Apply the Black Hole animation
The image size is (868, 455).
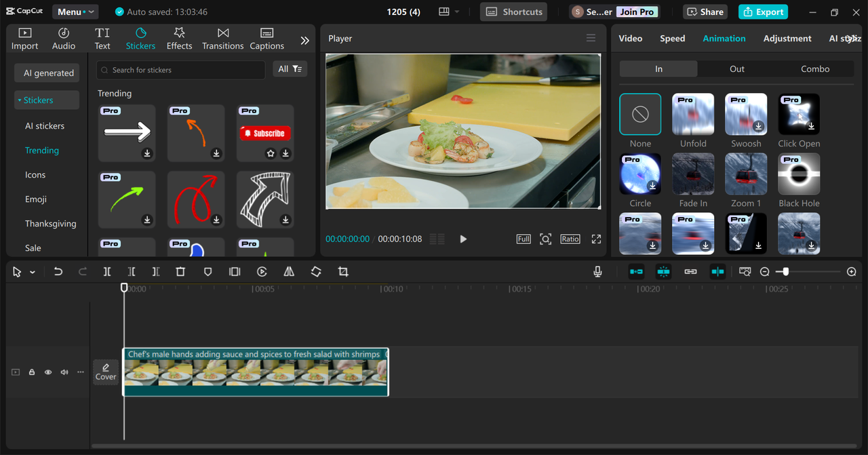coord(799,174)
